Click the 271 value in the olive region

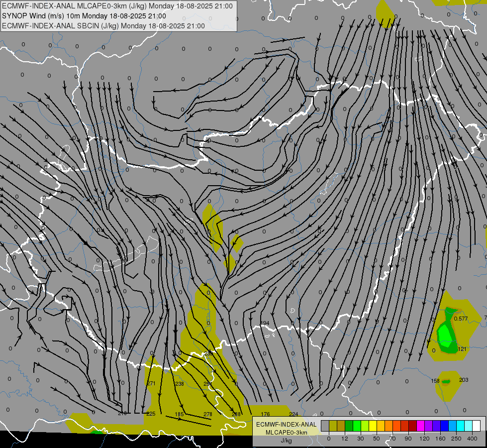click(151, 383)
